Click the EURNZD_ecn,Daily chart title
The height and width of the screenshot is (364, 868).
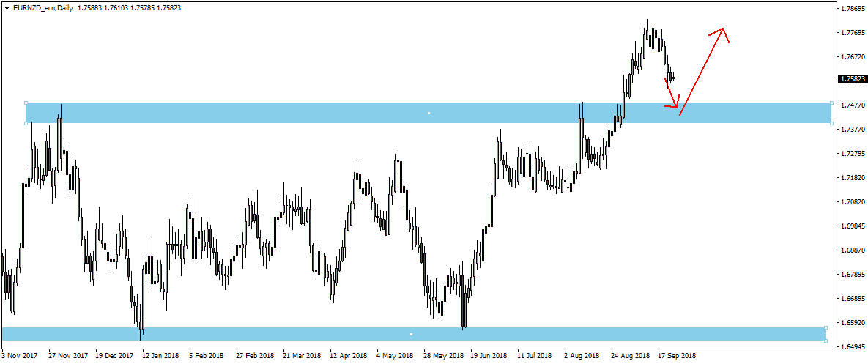click(x=42, y=8)
